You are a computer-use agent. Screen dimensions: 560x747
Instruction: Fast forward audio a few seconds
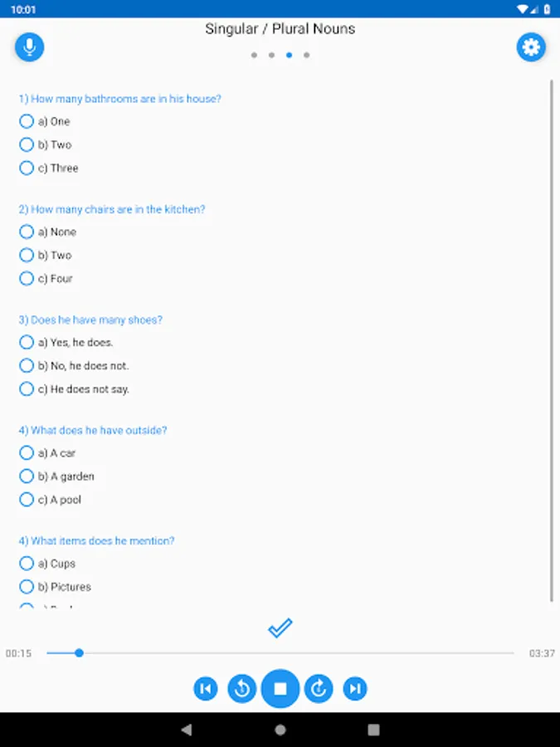point(319,688)
